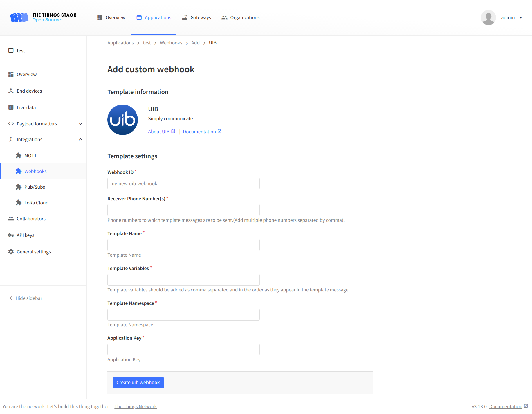Navigate to Webhooks via the breadcrumb
532x414 pixels.
click(x=171, y=43)
